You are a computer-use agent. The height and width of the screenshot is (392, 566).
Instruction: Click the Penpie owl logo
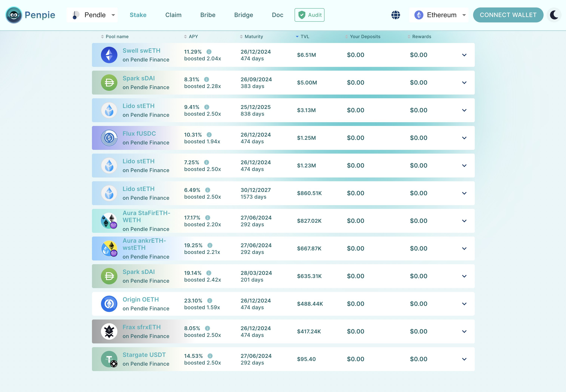(x=14, y=15)
